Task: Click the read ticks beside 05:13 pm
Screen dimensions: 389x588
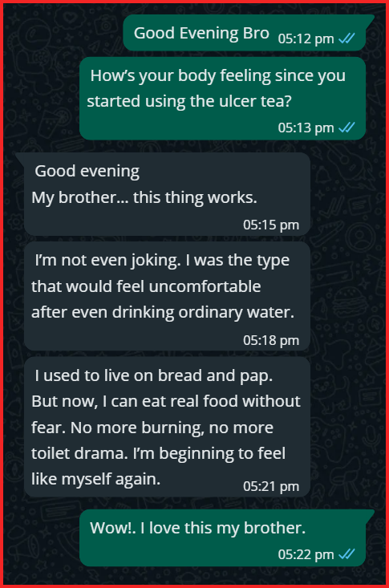Action: coord(346,128)
